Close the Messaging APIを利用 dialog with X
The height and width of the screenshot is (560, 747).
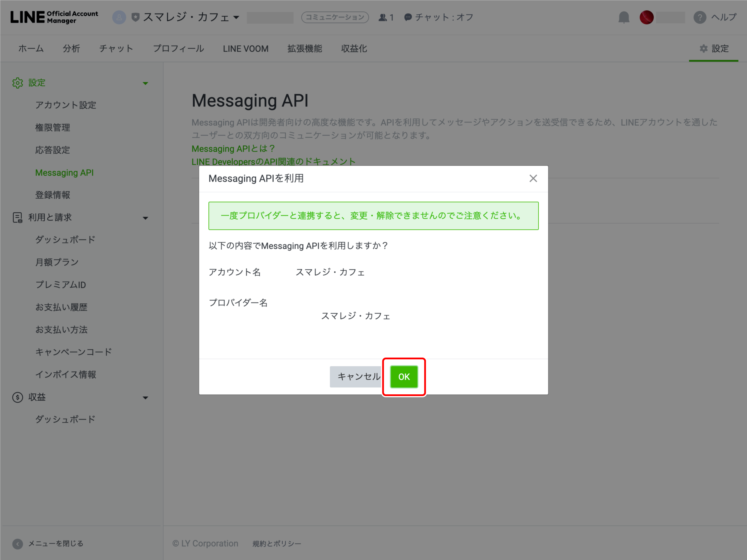point(533,178)
